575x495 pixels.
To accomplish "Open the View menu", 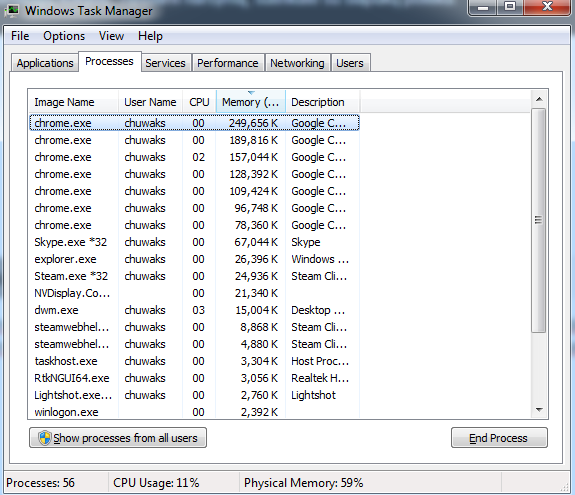I will (111, 36).
